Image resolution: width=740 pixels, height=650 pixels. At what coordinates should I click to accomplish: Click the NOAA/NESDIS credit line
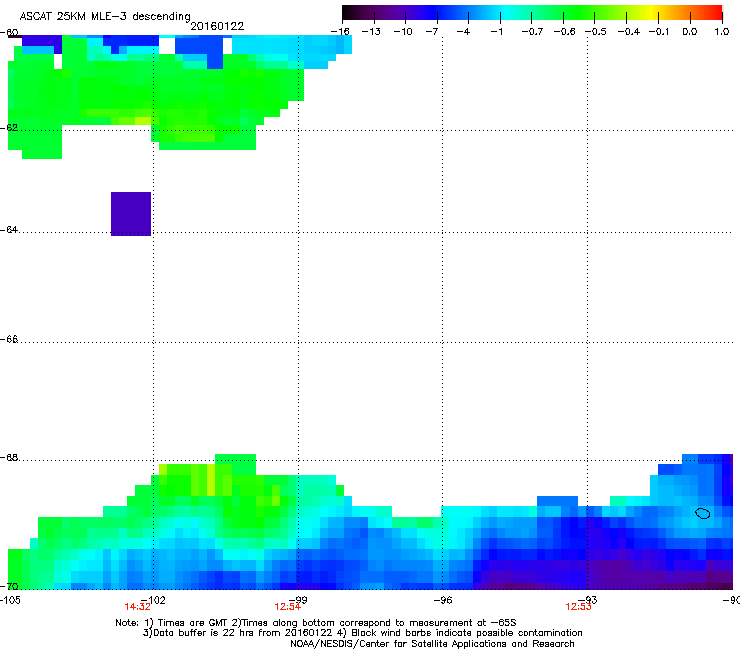click(x=432, y=643)
